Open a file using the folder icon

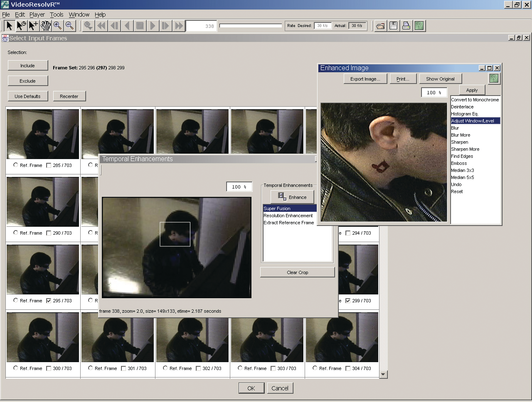click(x=380, y=25)
